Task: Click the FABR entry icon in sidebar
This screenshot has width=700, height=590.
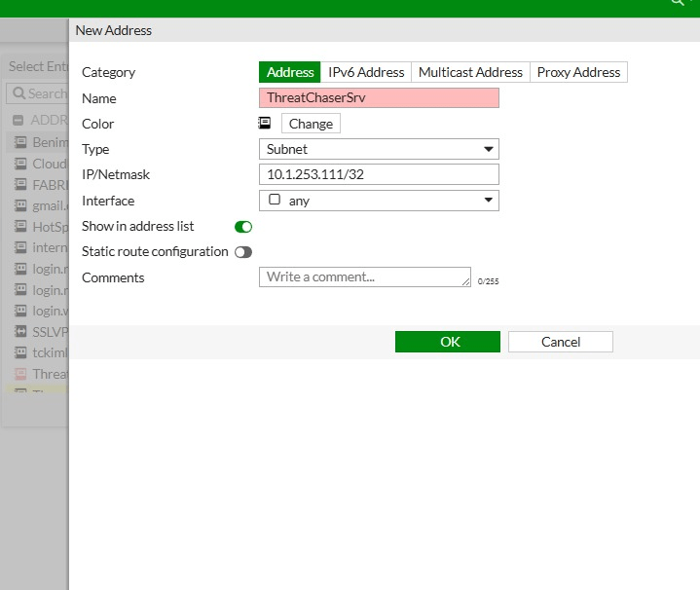Action: click(x=19, y=184)
